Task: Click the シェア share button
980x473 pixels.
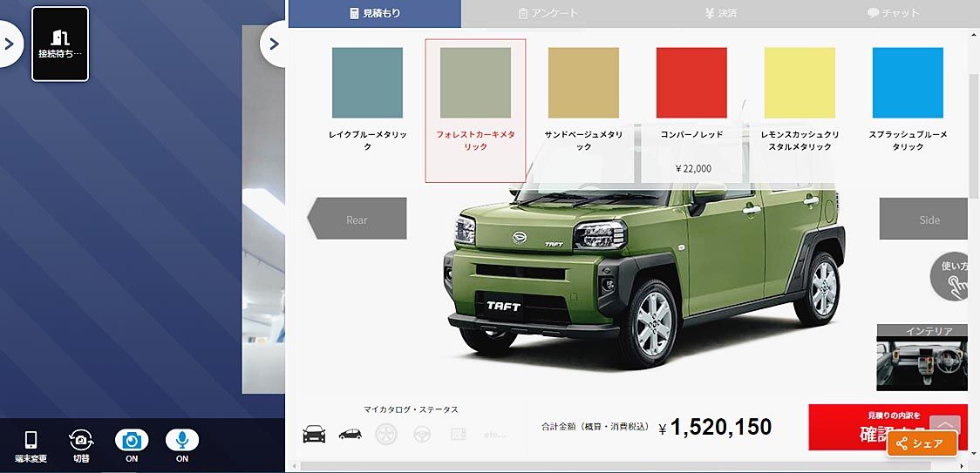Action: tap(922, 443)
